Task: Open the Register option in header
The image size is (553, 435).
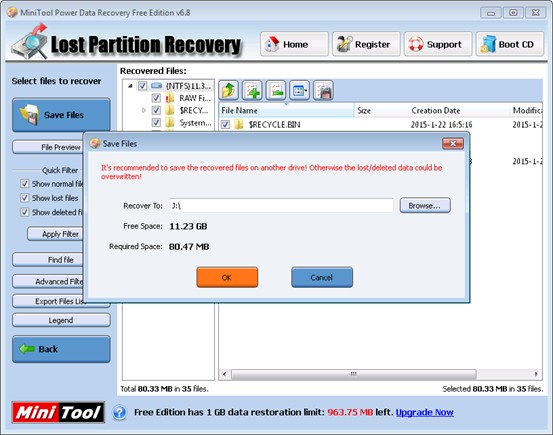Action: 366,44
